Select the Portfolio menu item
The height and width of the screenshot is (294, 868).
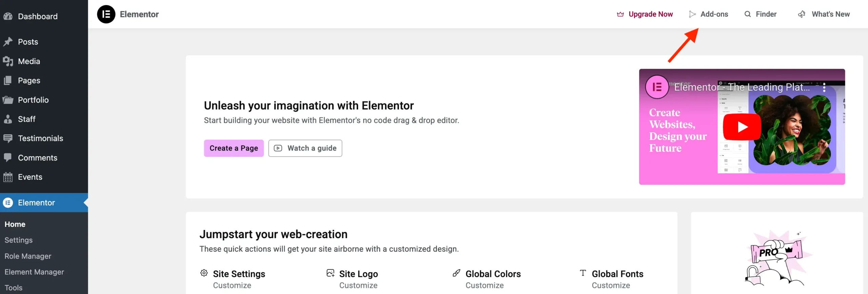(44, 100)
